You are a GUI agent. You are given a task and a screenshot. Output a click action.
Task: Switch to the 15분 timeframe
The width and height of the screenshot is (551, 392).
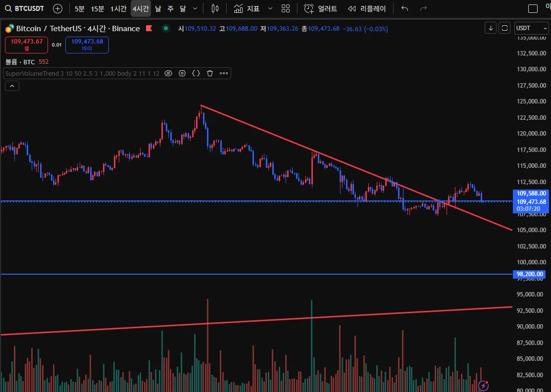(98, 9)
